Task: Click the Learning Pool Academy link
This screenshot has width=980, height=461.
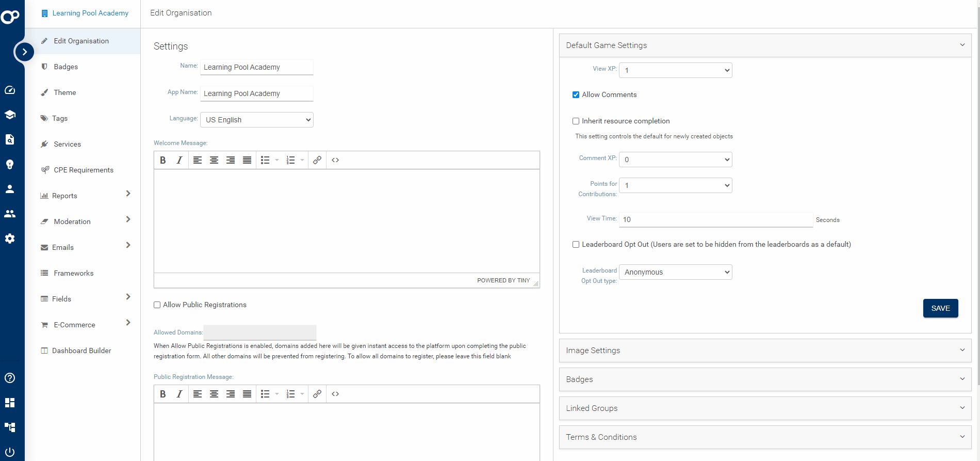Action: point(90,13)
